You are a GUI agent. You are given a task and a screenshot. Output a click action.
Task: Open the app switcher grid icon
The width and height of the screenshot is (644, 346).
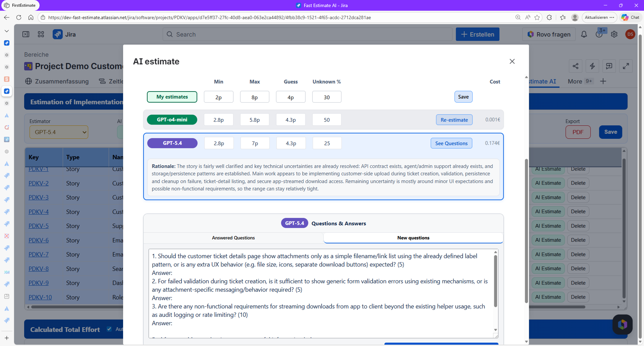click(x=41, y=34)
